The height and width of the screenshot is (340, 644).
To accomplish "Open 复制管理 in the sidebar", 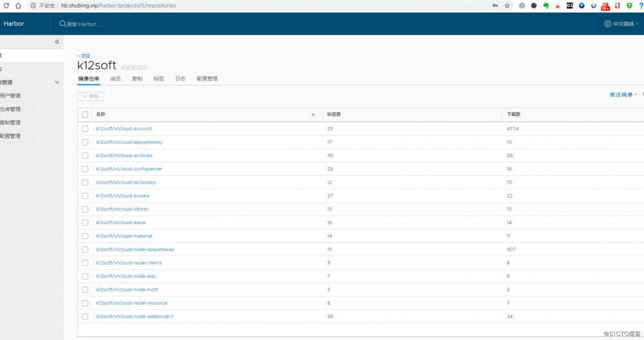I will click(x=10, y=123).
